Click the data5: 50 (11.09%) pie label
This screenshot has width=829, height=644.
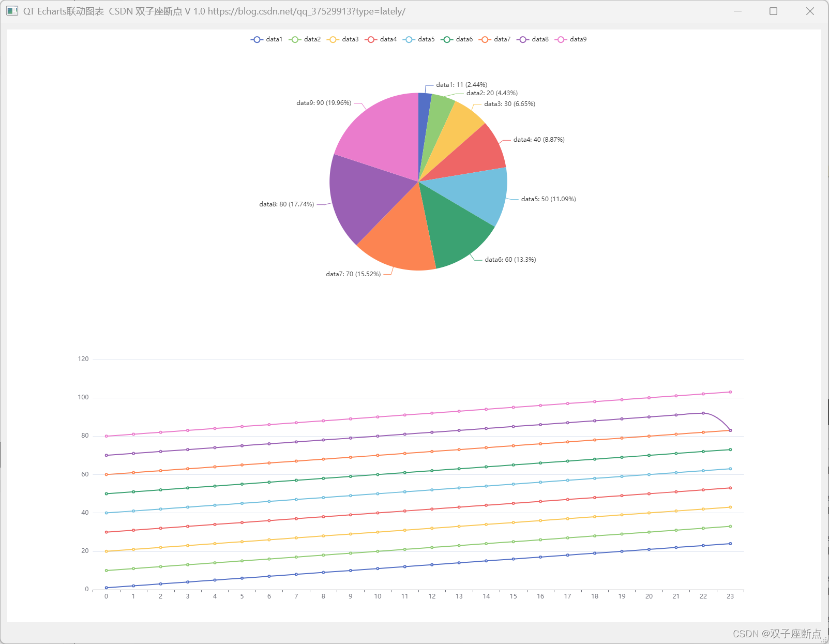click(x=549, y=199)
